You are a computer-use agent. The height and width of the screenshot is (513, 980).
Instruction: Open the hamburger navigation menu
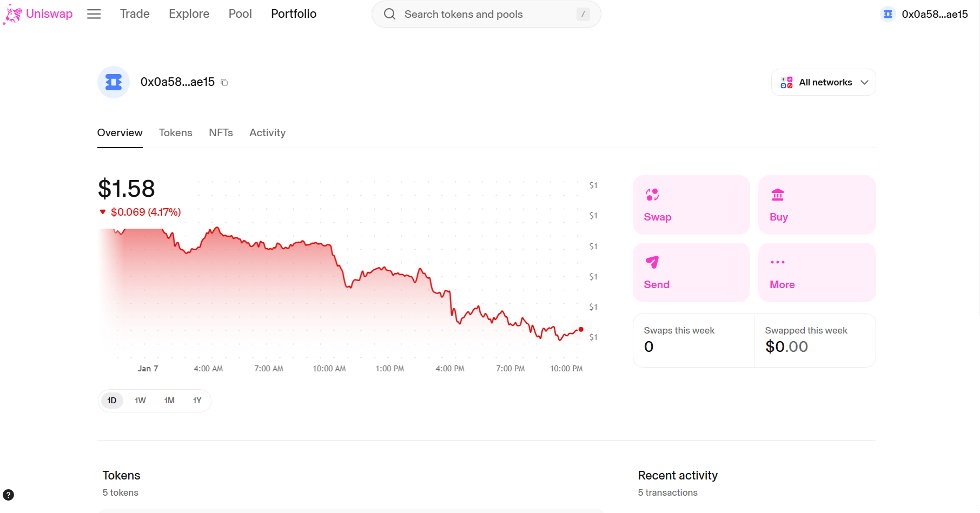pos(94,14)
